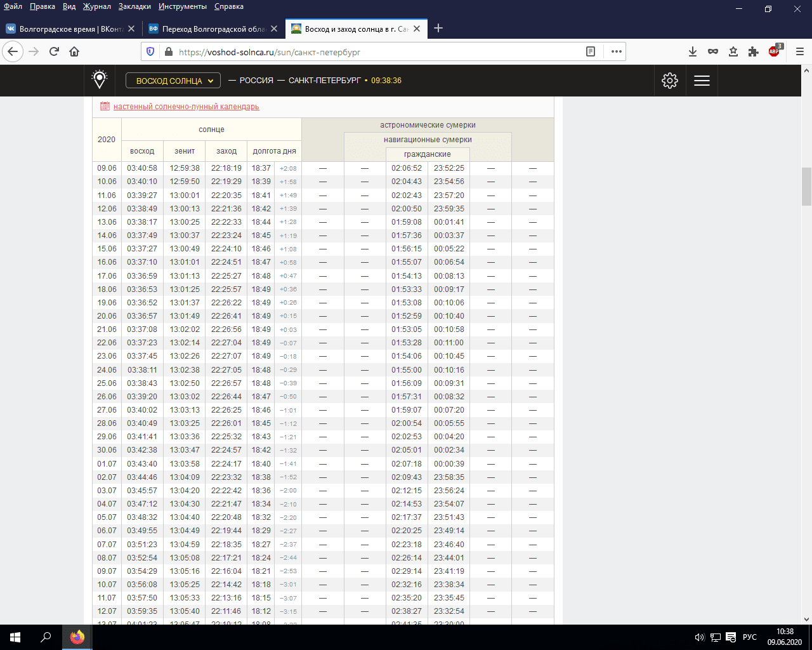This screenshot has height=650, width=812.
Task: Click civil twilight time 02:06:52
Action: [x=407, y=168]
